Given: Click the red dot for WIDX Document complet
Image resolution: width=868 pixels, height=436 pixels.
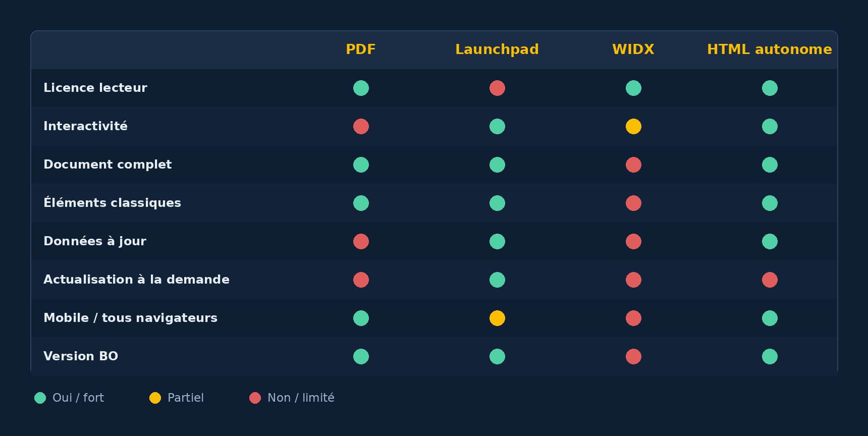Looking at the screenshot, I should click(633, 165).
